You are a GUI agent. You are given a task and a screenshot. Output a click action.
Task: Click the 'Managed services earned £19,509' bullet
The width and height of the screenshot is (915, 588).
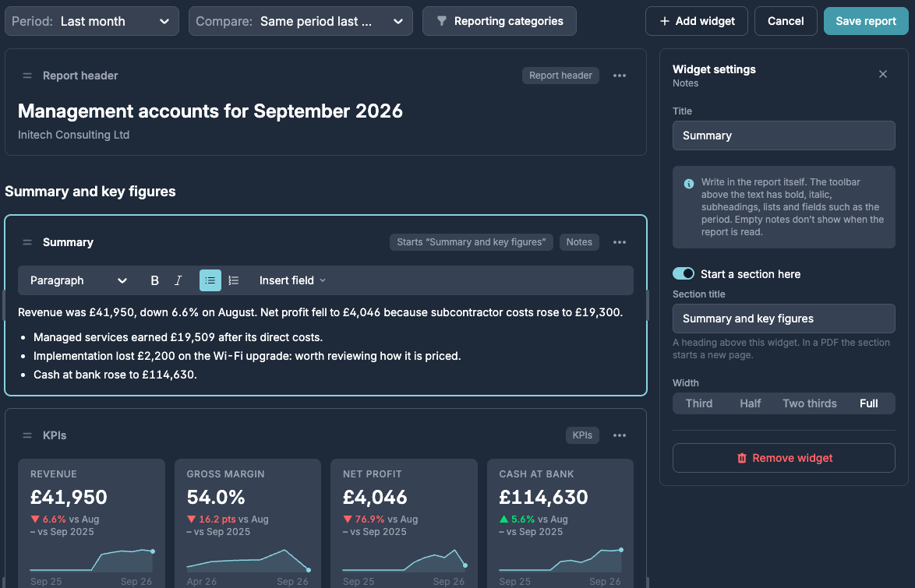point(178,337)
